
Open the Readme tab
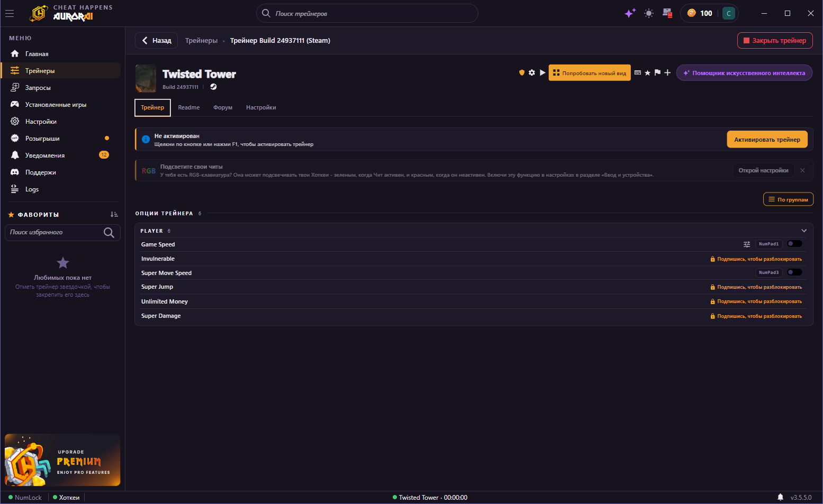click(189, 107)
